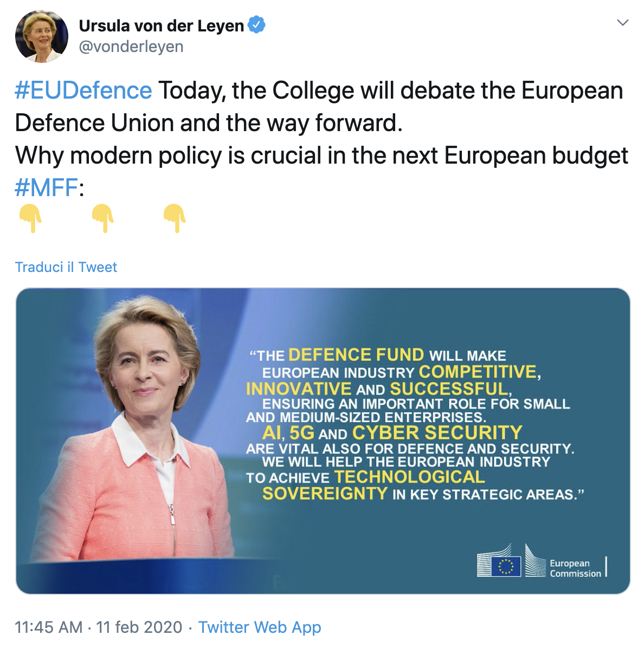
Task: Open the attached Defence Fund quote image
Action: tap(323, 441)
